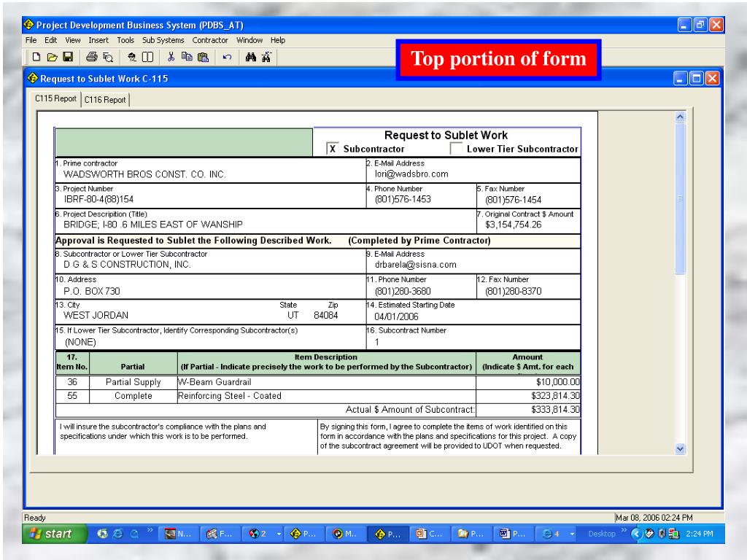Click the $10,000.00 amount cell
The width and height of the screenshot is (747, 560).
(528, 382)
